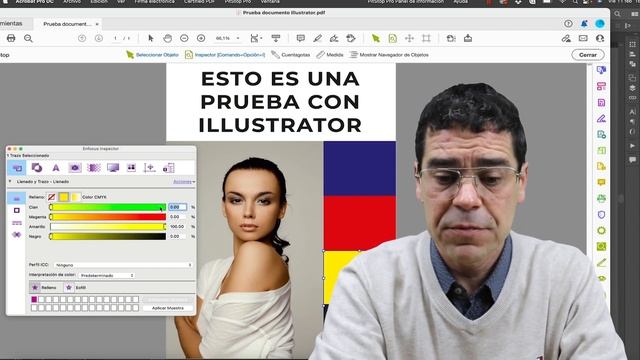Screen dimensions: 640x360
Task: Open the Herramientas tab
Action: 11,24
